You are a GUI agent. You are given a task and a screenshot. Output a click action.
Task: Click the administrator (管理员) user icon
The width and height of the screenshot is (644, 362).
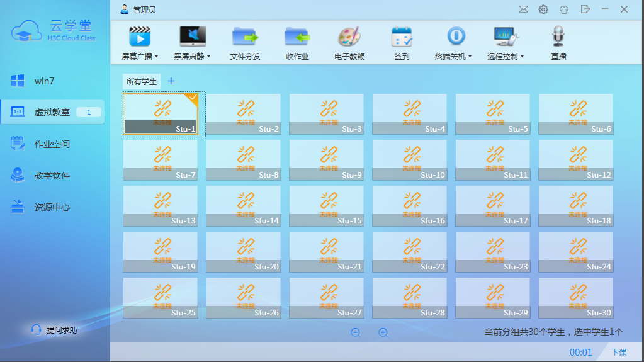[125, 9]
